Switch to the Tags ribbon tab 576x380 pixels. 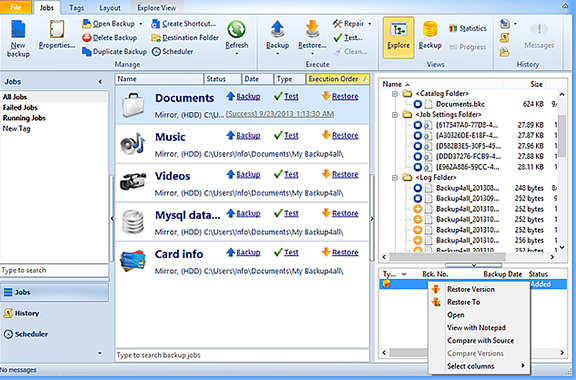[76, 8]
